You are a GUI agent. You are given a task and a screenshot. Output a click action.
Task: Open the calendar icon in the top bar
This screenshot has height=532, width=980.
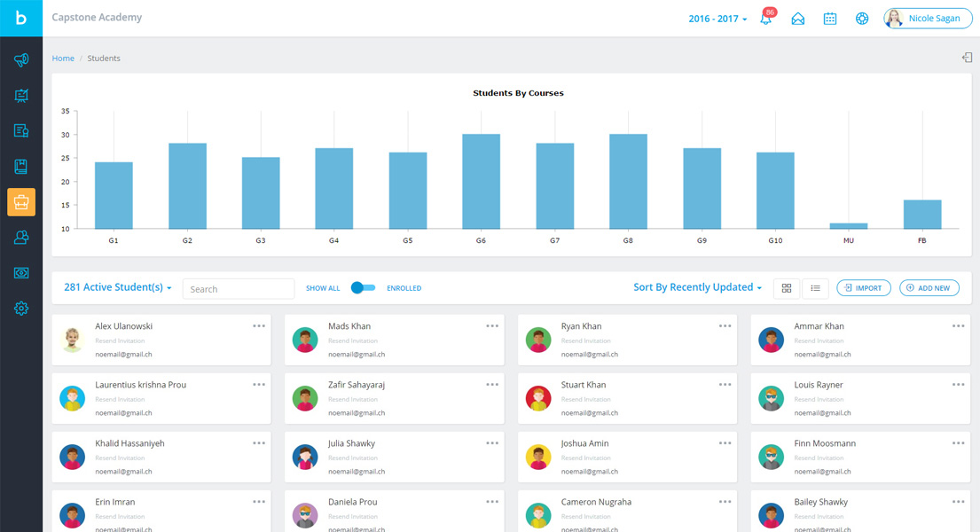click(830, 18)
